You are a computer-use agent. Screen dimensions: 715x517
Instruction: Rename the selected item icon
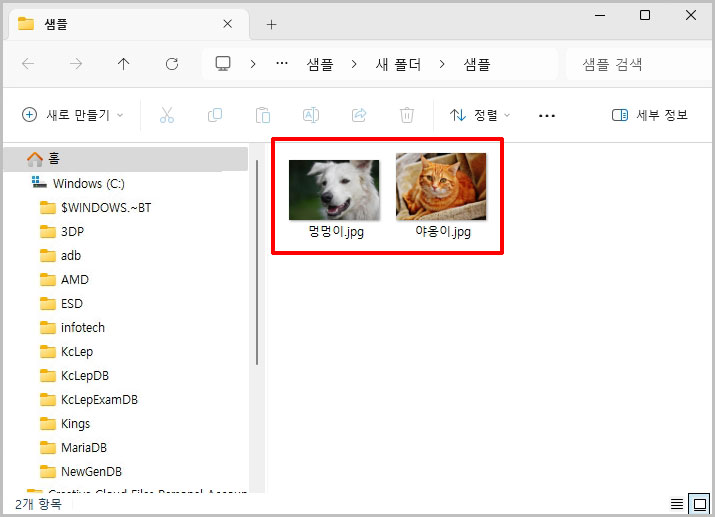coord(311,115)
